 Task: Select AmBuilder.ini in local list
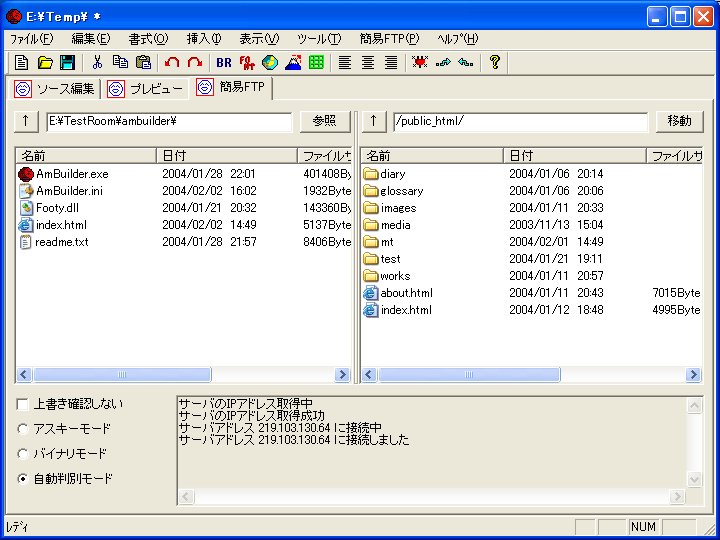click(62, 191)
